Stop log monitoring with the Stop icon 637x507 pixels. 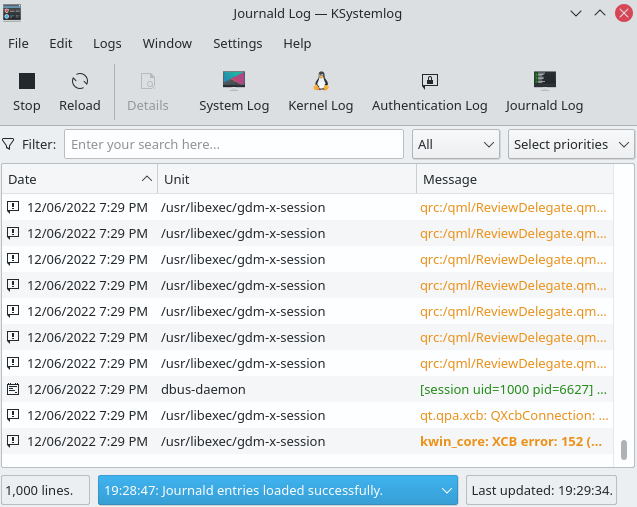(x=26, y=92)
